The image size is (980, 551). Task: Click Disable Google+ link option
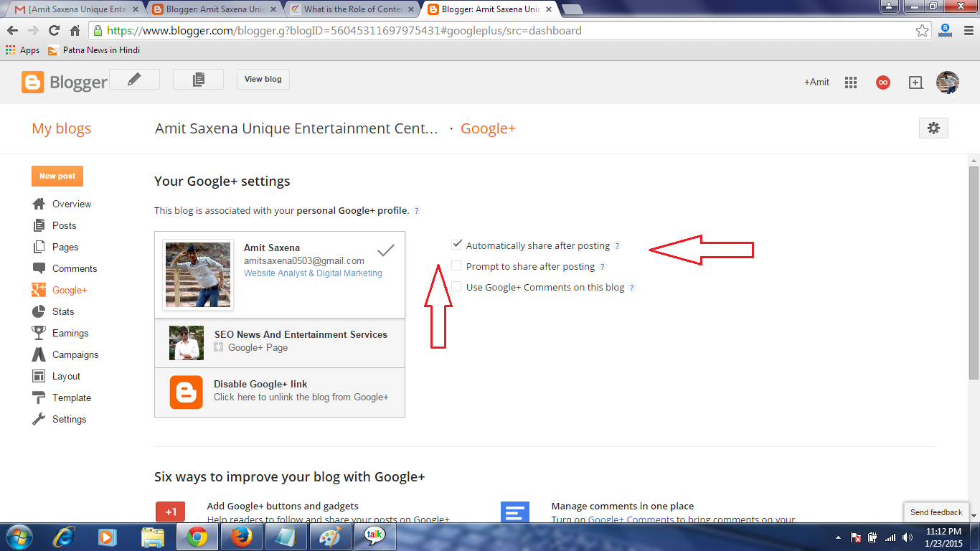[x=280, y=392]
